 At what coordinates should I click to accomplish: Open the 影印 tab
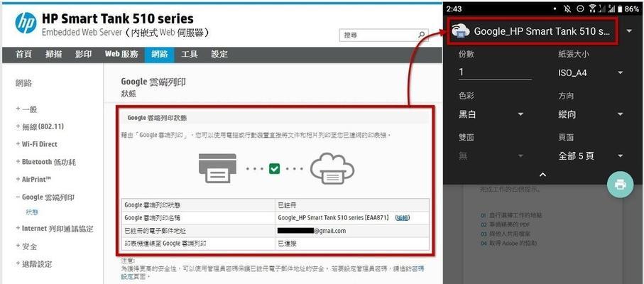tap(83, 54)
